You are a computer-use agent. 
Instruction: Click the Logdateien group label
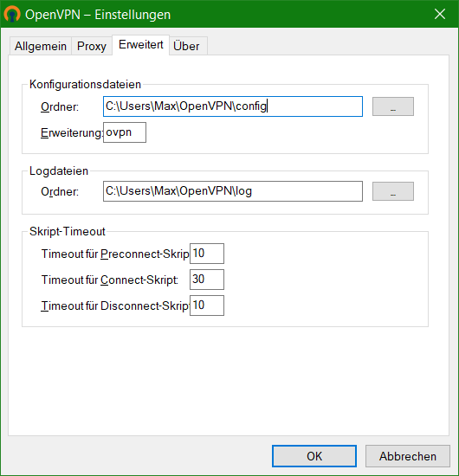[59, 170]
